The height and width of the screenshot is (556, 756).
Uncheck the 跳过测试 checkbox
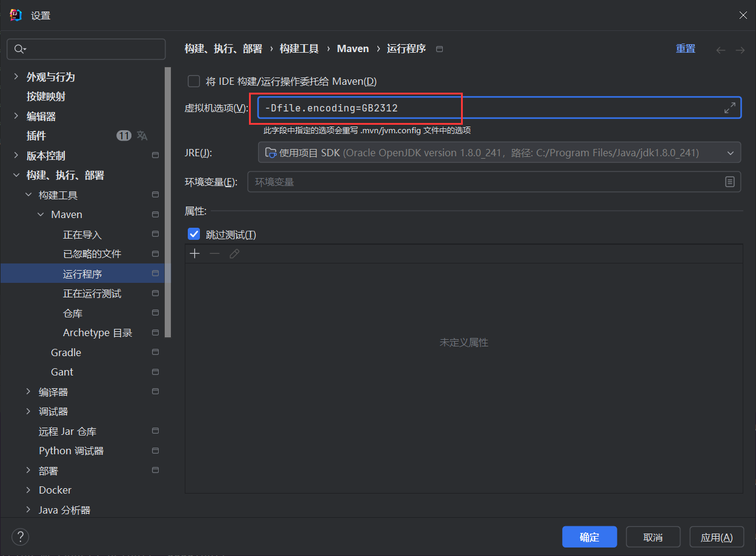pos(194,234)
